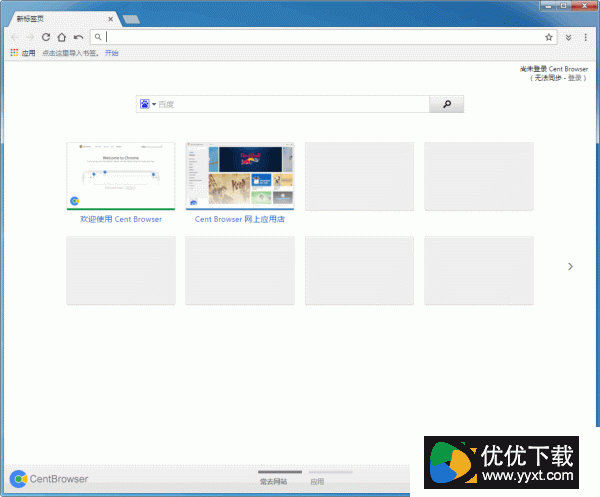600x497 pixels.
Task: Click the CentBrowser logo
Action: [x=49, y=479]
